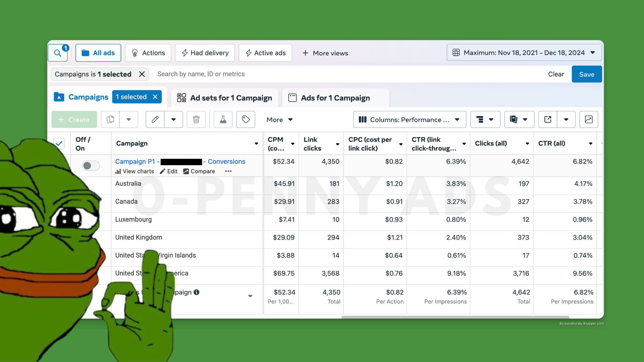Open the CPM column header arrow

click(292, 144)
